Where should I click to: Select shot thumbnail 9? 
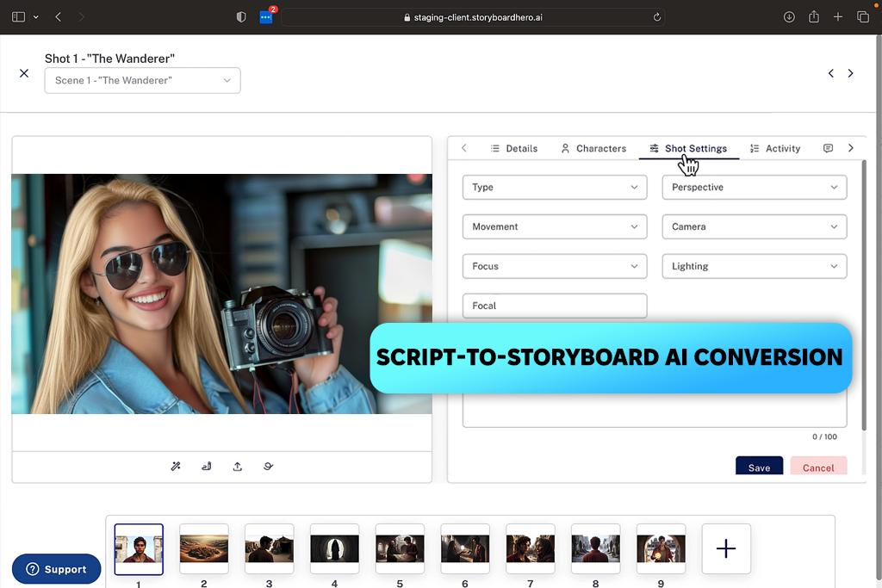[x=661, y=549]
